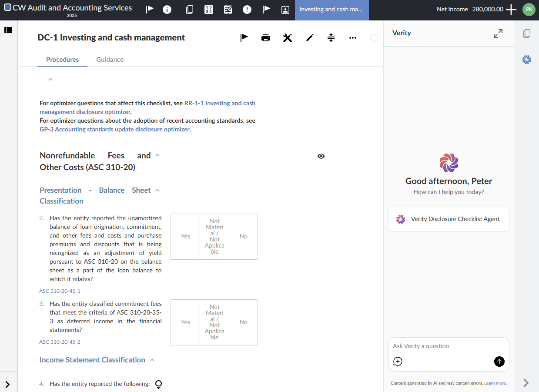This screenshot has height=392, width=539.
Task: Choose Verity Disclosure Checklist Agent
Action: pos(449,219)
